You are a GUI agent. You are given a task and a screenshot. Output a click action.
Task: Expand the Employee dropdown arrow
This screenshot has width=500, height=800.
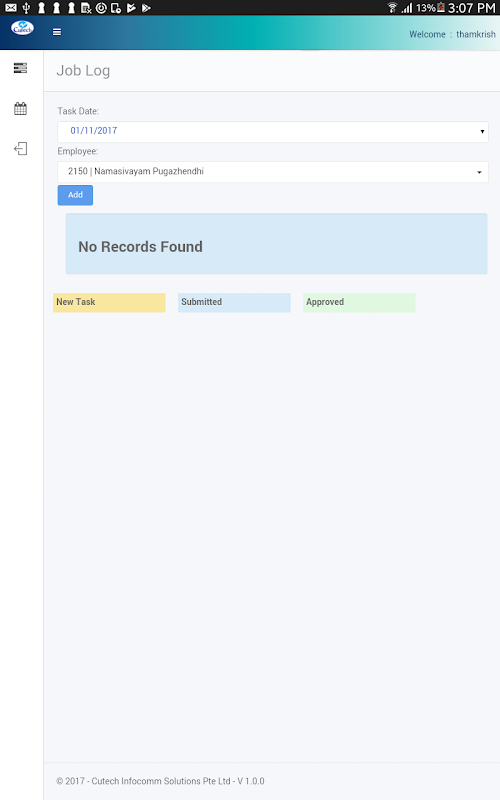tap(479, 172)
